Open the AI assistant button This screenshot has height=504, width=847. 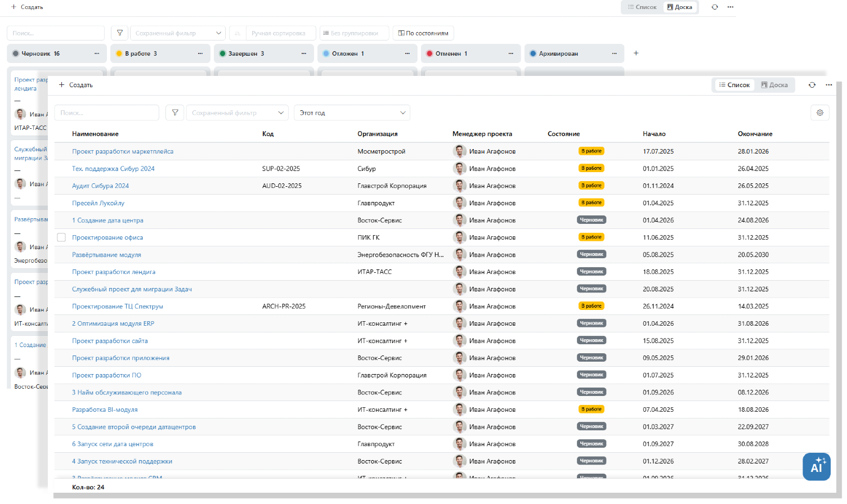click(x=816, y=467)
